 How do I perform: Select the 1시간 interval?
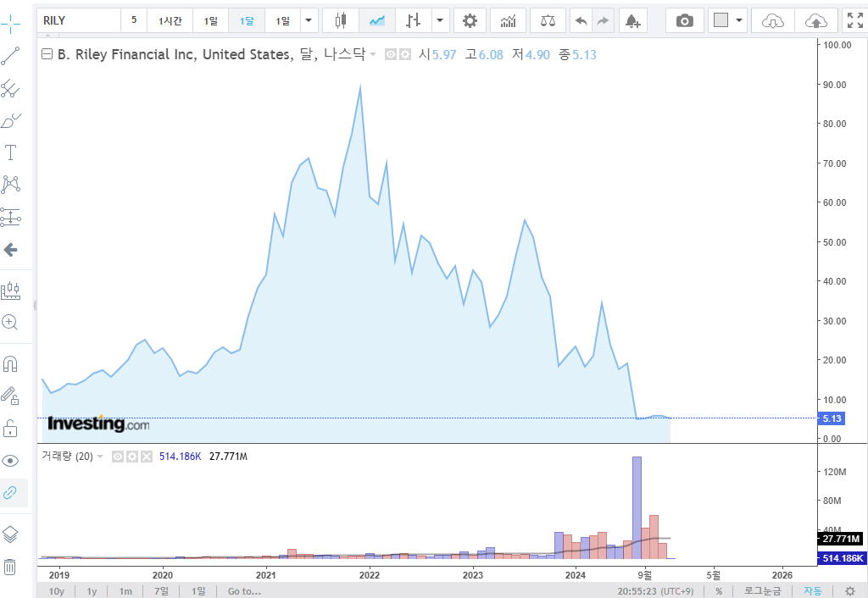pyautogui.click(x=170, y=21)
